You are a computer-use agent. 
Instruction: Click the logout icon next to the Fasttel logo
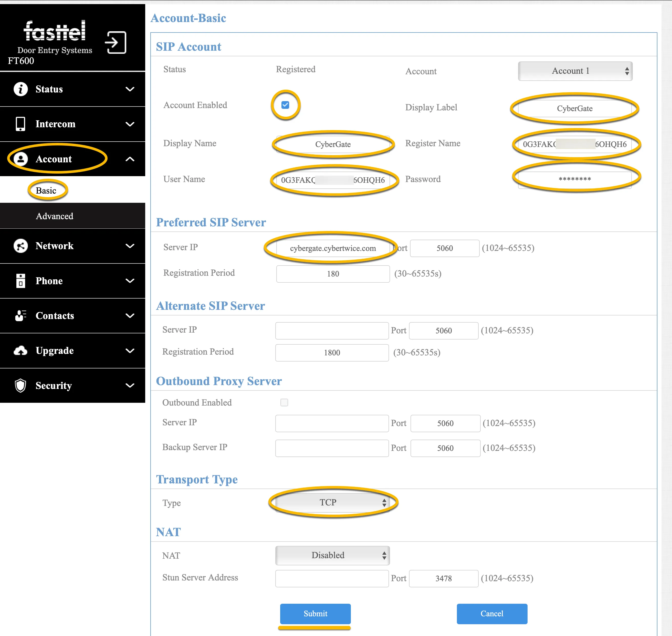click(x=115, y=43)
